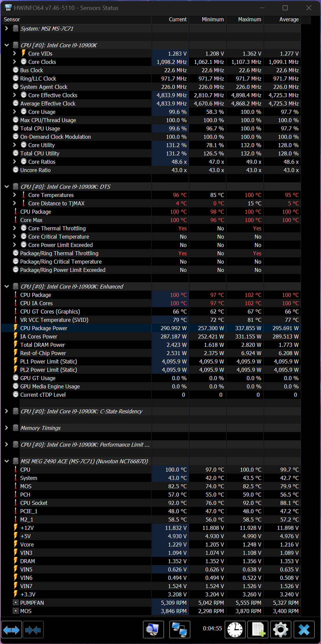The width and height of the screenshot is (321, 644).
Task: Click the Core Temperatures thermometer icon
Action: 24,195
